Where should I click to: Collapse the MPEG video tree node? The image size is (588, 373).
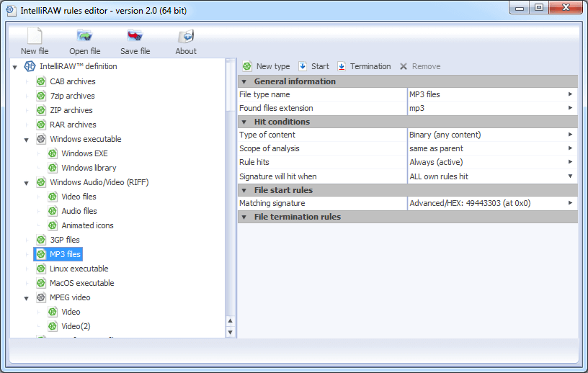26,298
